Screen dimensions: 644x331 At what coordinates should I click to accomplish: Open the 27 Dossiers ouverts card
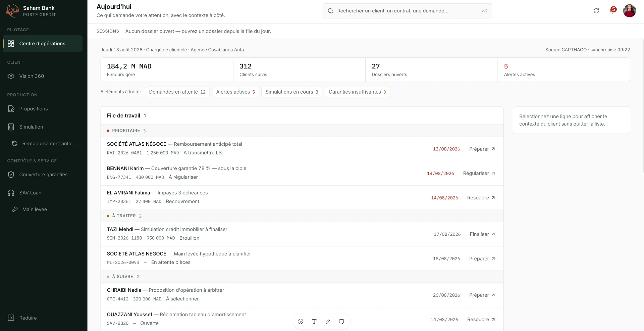[431, 70]
